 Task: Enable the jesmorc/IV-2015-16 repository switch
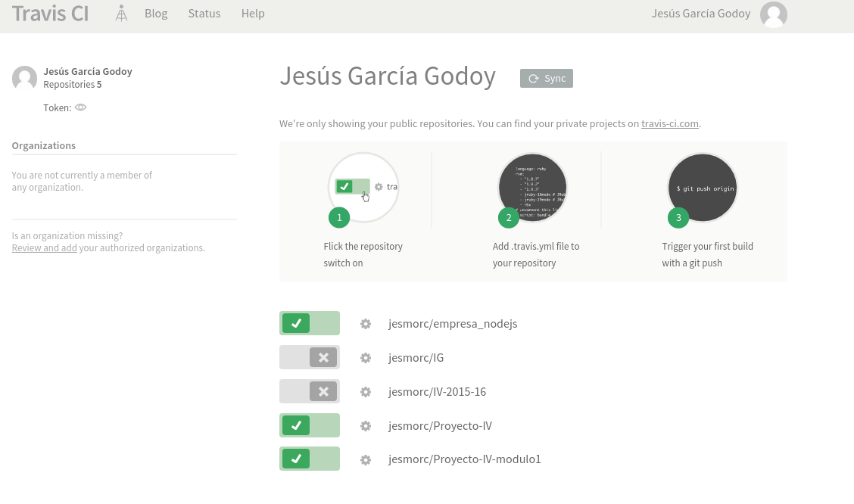click(x=310, y=391)
